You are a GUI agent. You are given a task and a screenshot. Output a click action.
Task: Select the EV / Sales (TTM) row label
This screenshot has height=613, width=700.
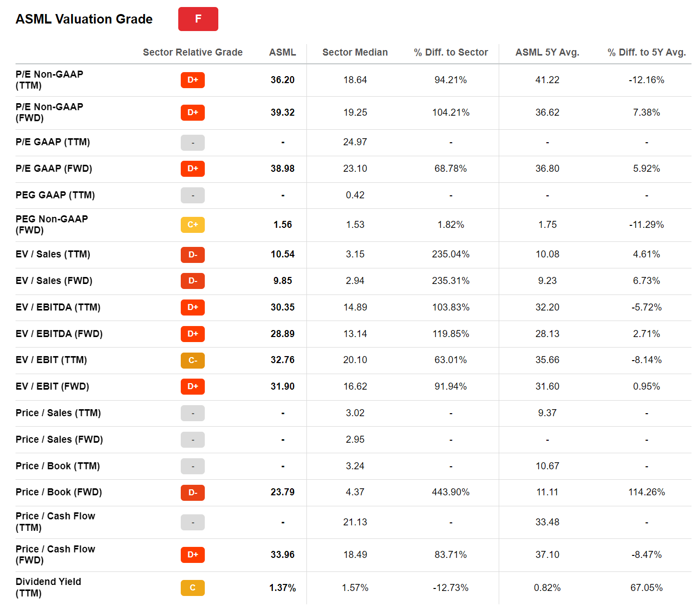[x=53, y=254]
